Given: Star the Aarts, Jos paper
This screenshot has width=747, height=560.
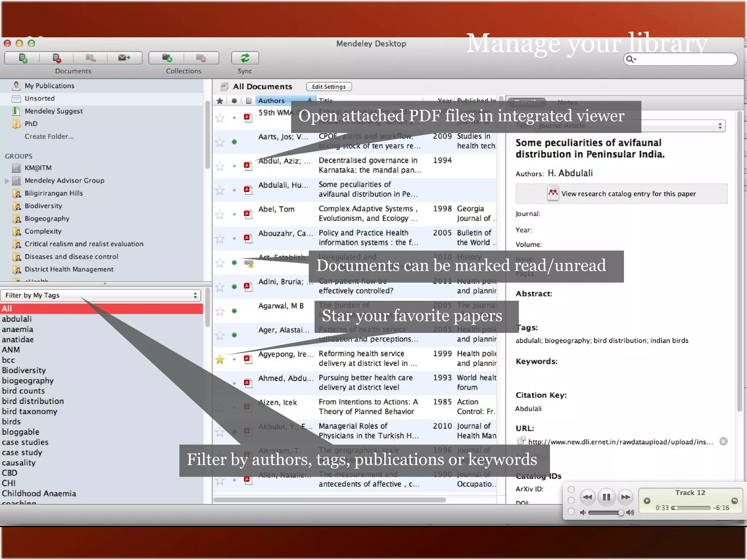Looking at the screenshot, I should coord(220,142).
